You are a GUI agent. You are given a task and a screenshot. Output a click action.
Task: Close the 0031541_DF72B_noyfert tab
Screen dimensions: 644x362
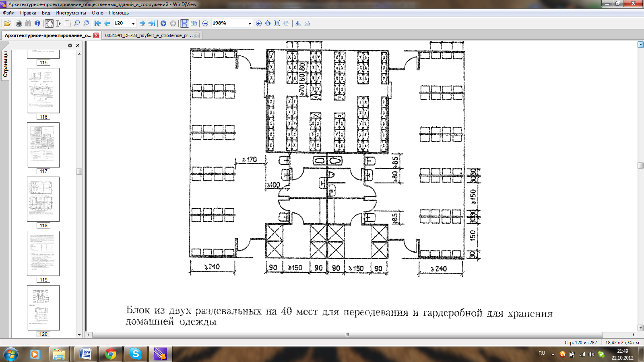coord(197,35)
